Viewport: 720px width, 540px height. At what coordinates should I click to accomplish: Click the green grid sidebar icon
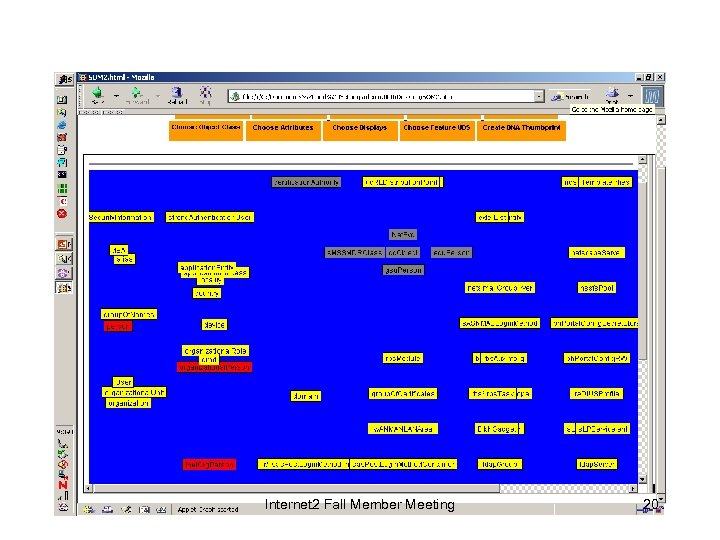pos(62,189)
